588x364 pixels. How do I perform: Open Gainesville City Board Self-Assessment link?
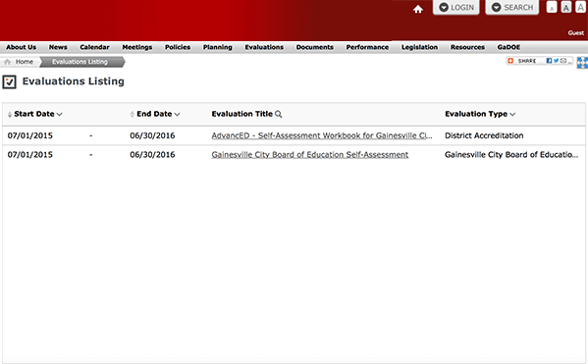pos(310,155)
